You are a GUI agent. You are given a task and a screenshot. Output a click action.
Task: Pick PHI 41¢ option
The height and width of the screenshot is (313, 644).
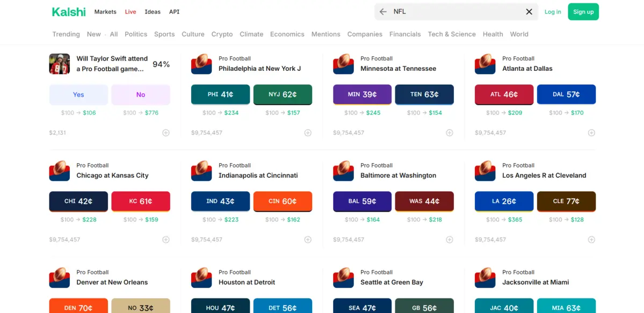(220, 94)
